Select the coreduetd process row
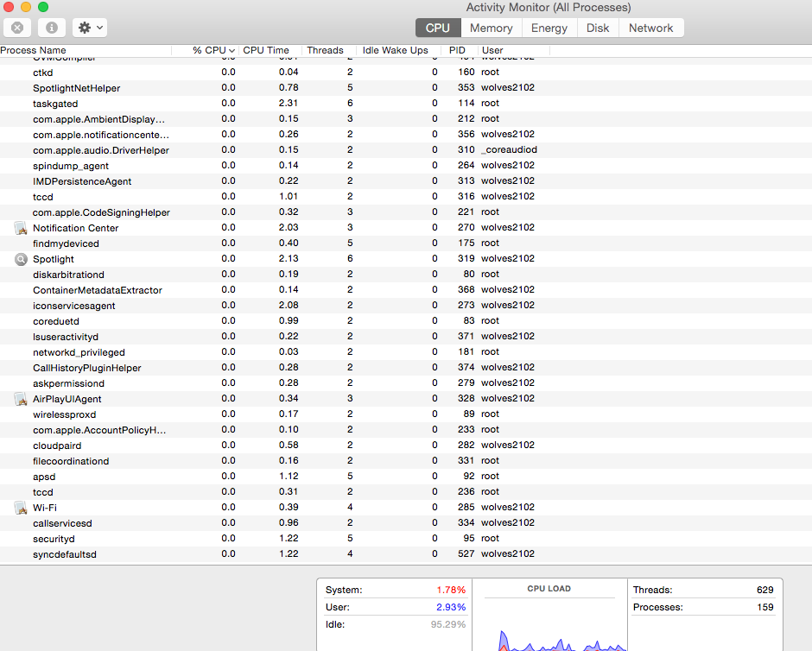Screen dimensions: 812x651 [406, 321]
